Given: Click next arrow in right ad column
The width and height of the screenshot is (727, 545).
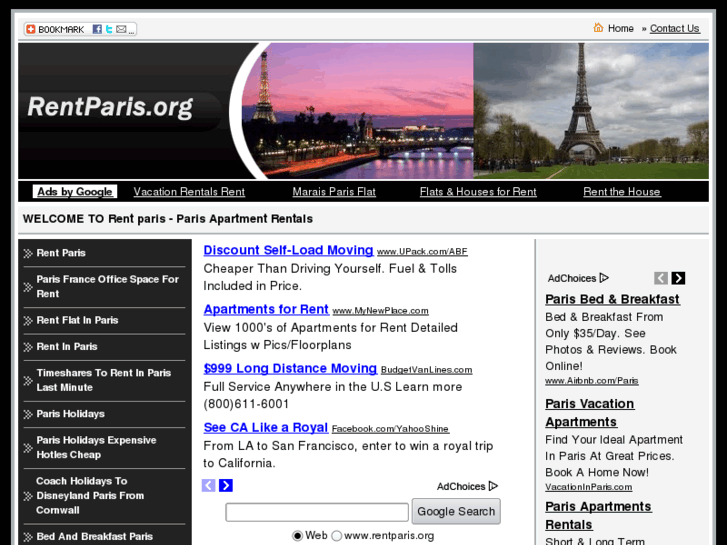Looking at the screenshot, I should click(678, 278).
